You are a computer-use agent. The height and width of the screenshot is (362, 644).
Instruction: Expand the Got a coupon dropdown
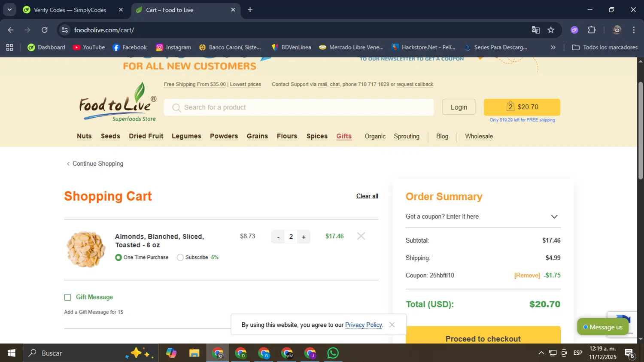(x=483, y=216)
